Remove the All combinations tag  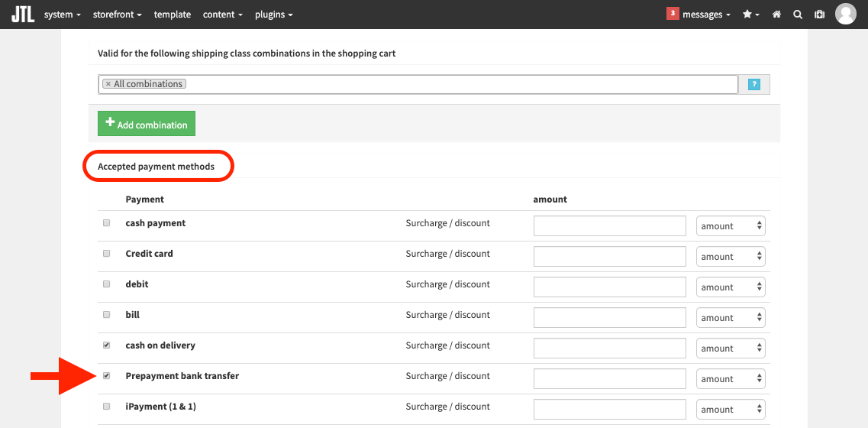(x=108, y=84)
